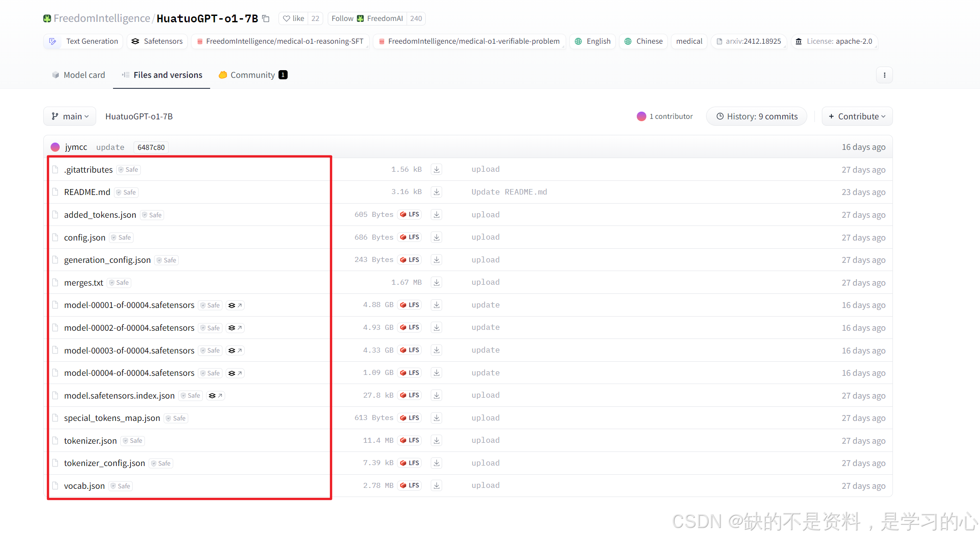
Task: Download model-00001-of-00004.safetensors
Action: click(437, 305)
